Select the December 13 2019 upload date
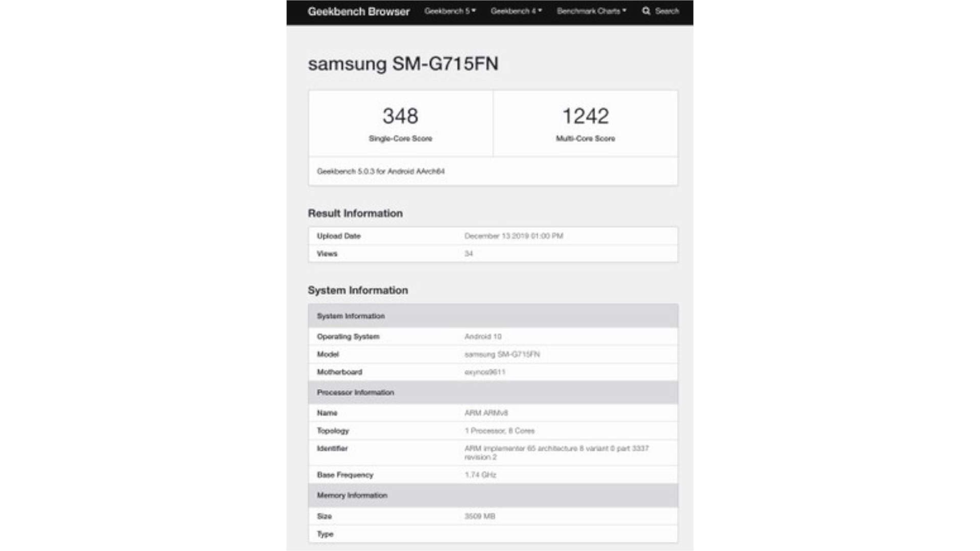This screenshot has width=980, height=551. coord(513,236)
